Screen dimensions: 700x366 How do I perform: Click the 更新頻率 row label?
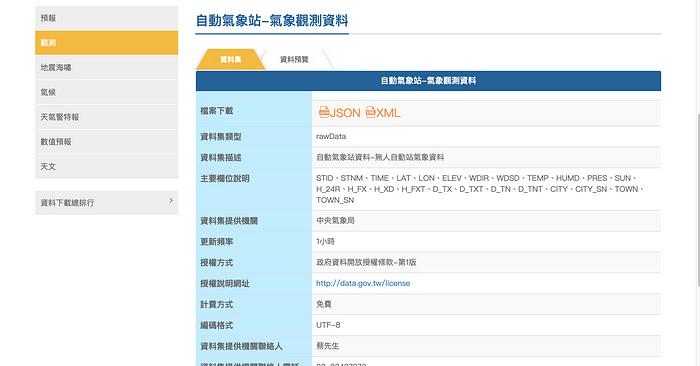(x=217, y=241)
